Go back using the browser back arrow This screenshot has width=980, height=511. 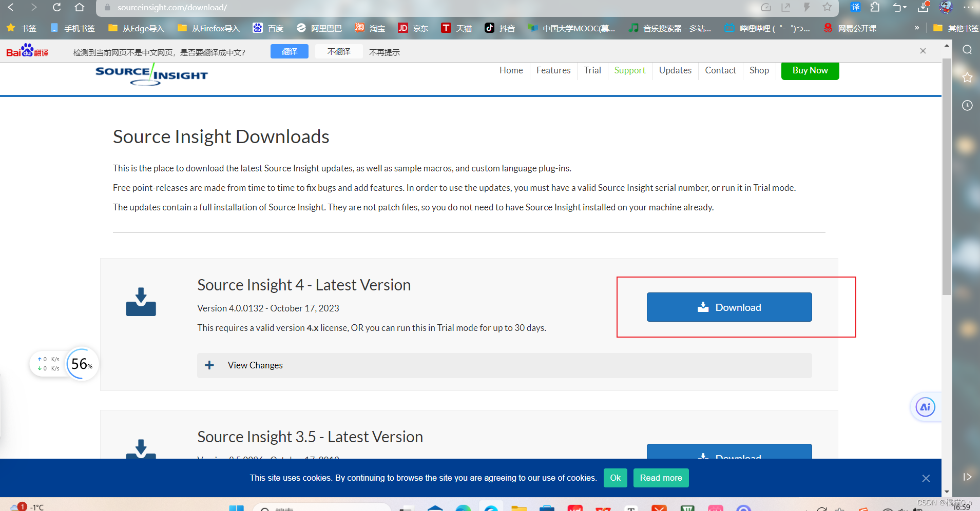[x=11, y=7]
